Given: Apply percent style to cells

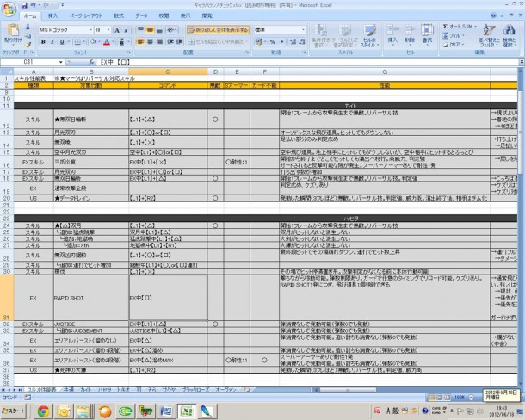Looking at the screenshot, I should [x=272, y=42].
